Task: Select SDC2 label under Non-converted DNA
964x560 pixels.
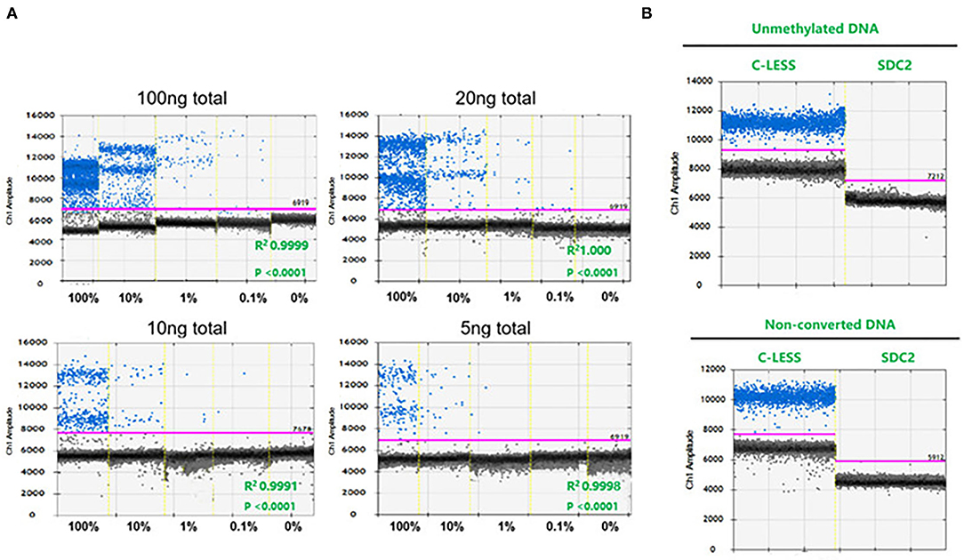Action: (897, 357)
